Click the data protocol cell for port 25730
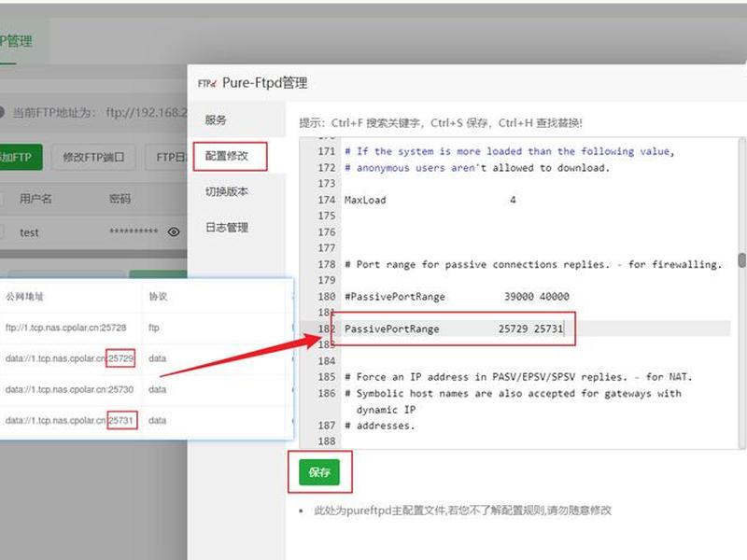This screenshot has height=560, width=747. 157,389
